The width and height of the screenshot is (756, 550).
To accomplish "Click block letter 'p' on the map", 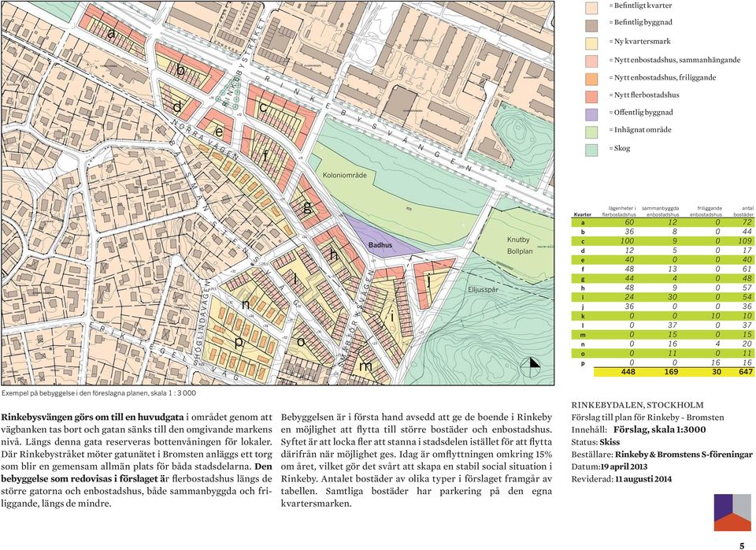I will point(238,343).
